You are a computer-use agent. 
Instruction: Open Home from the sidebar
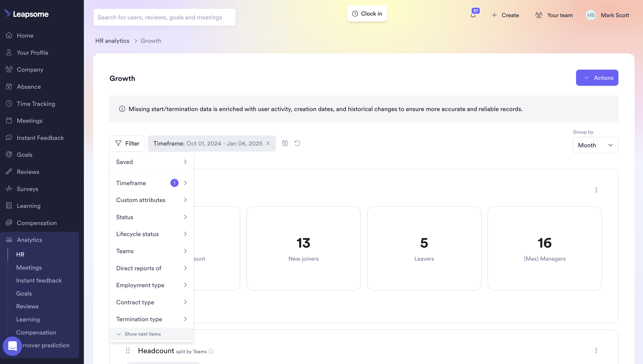[x=25, y=36]
